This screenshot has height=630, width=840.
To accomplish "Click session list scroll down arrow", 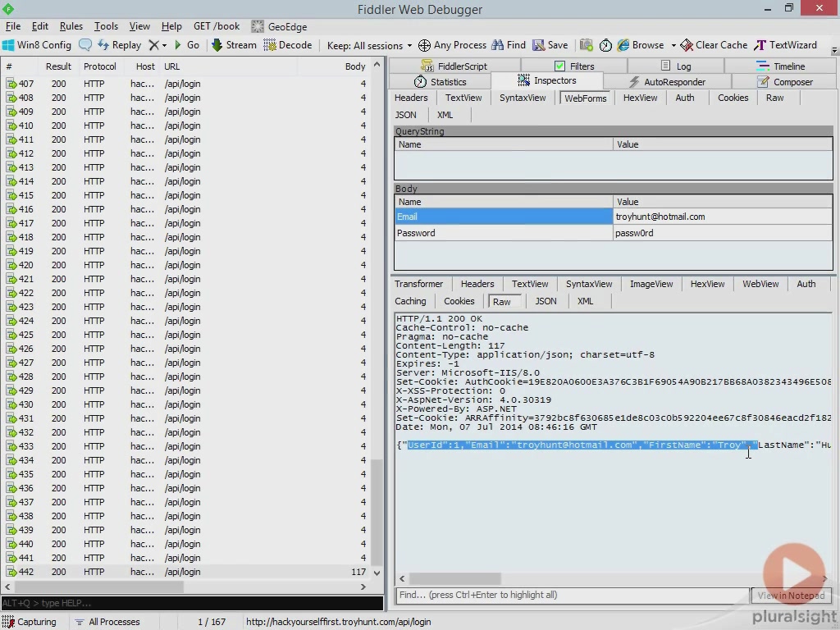I will click(377, 573).
